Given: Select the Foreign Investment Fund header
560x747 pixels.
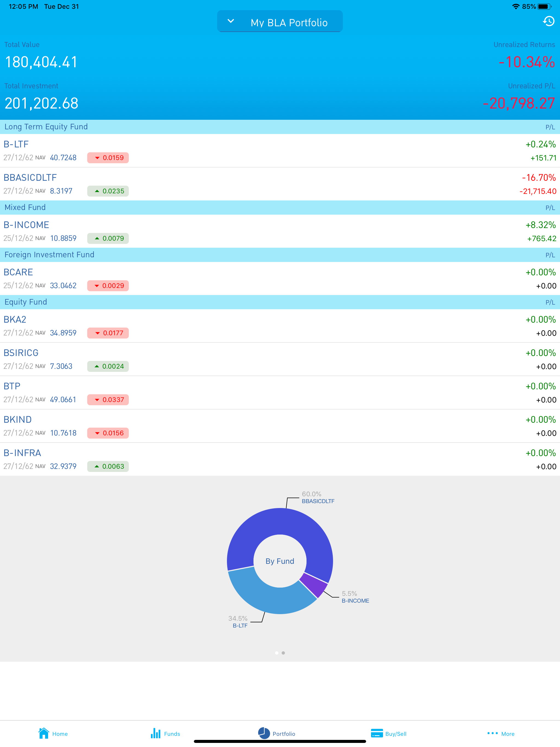Looking at the screenshot, I should (280, 255).
